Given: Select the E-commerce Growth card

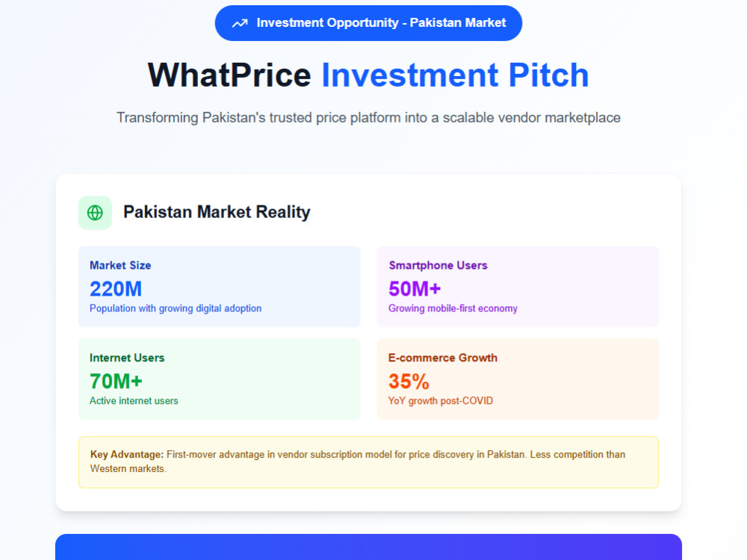Looking at the screenshot, I should pyautogui.click(x=518, y=379).
